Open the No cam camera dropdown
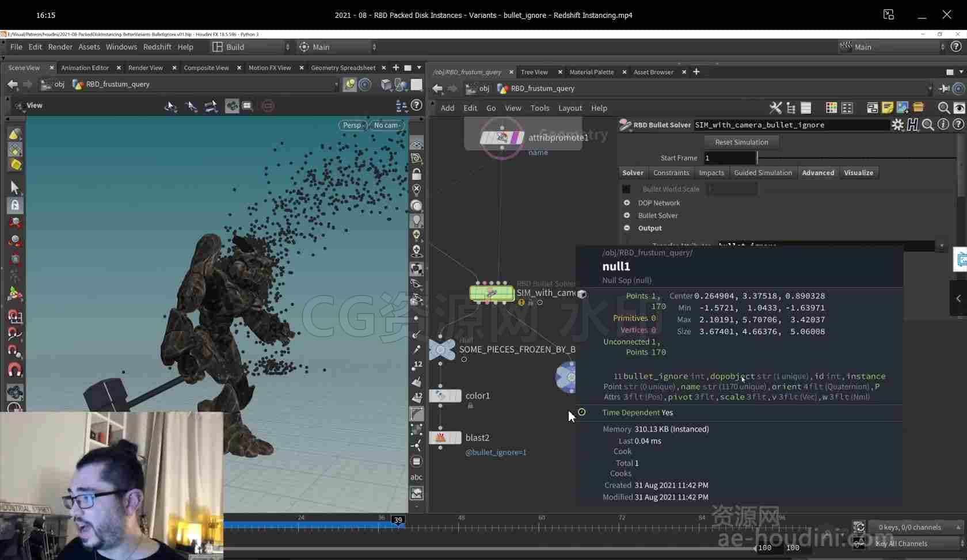967x560 pixels. (x=387, y=125)
